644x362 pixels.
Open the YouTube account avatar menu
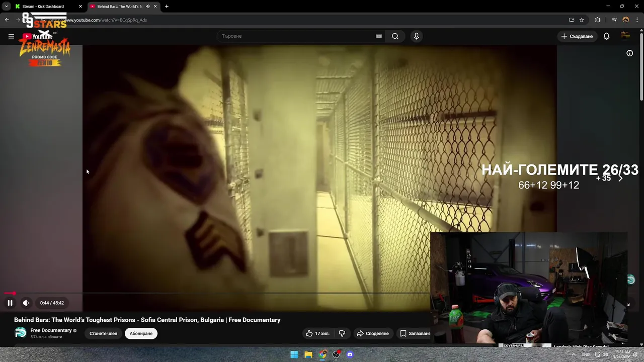tap(625, 36)
